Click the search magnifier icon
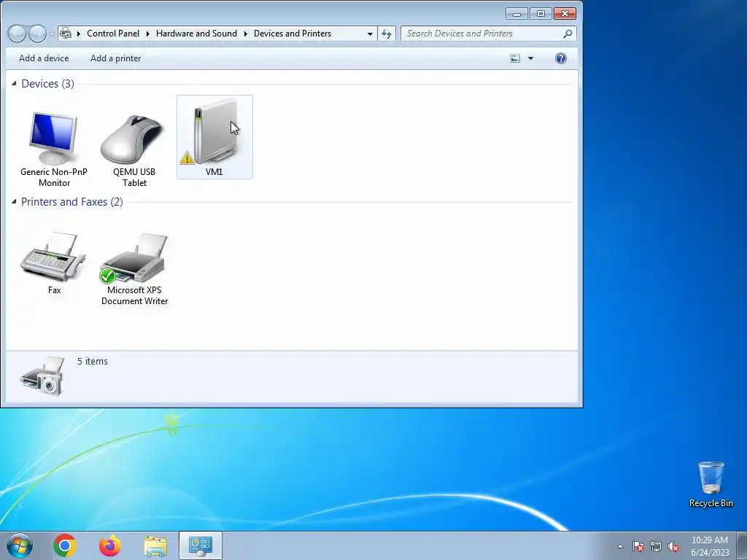This screenshot has height=560, width=747. click(568, 34)
